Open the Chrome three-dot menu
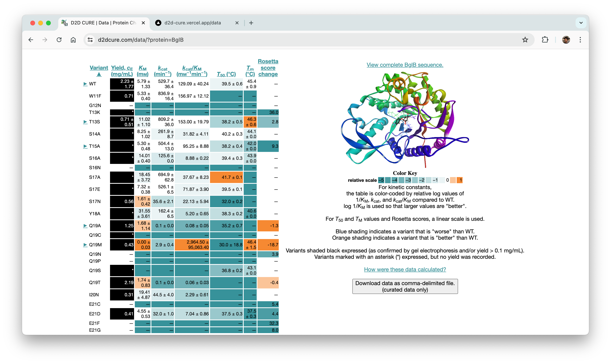Screen dimensions: 611x364 coord(580,40)
